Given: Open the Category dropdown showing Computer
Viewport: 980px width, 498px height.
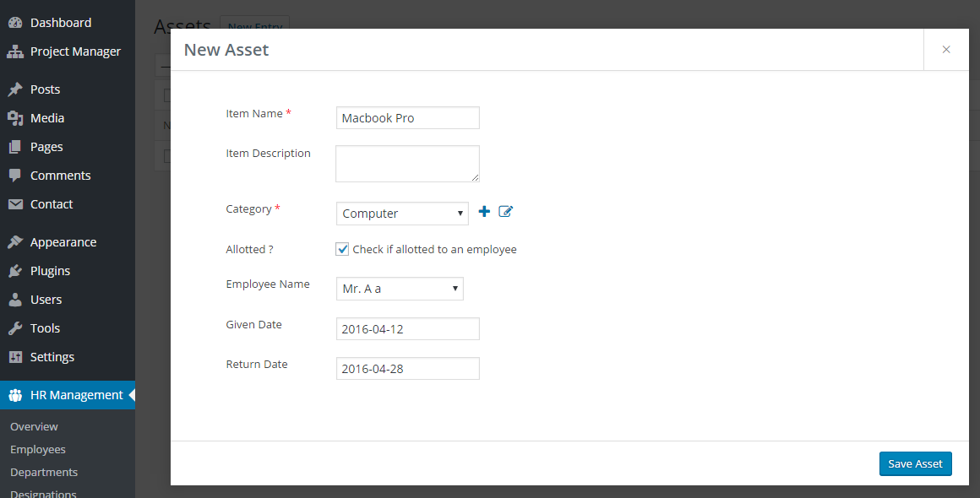Looking at the screenshot, I should point(402,214).
